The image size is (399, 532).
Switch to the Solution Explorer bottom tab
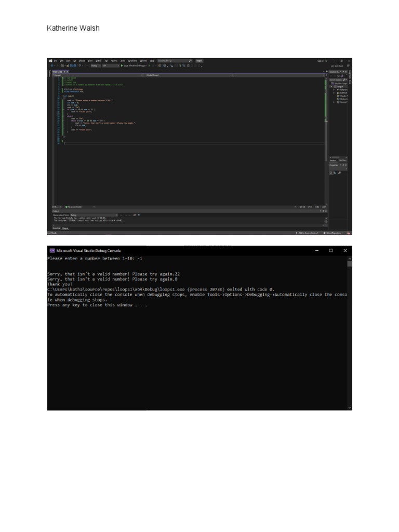333,161
